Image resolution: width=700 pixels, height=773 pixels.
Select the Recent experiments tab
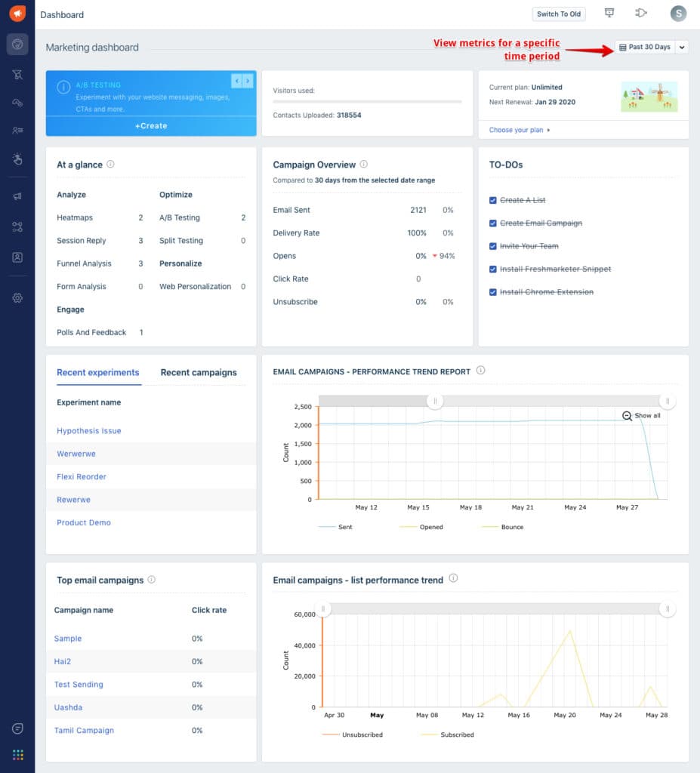97,372
